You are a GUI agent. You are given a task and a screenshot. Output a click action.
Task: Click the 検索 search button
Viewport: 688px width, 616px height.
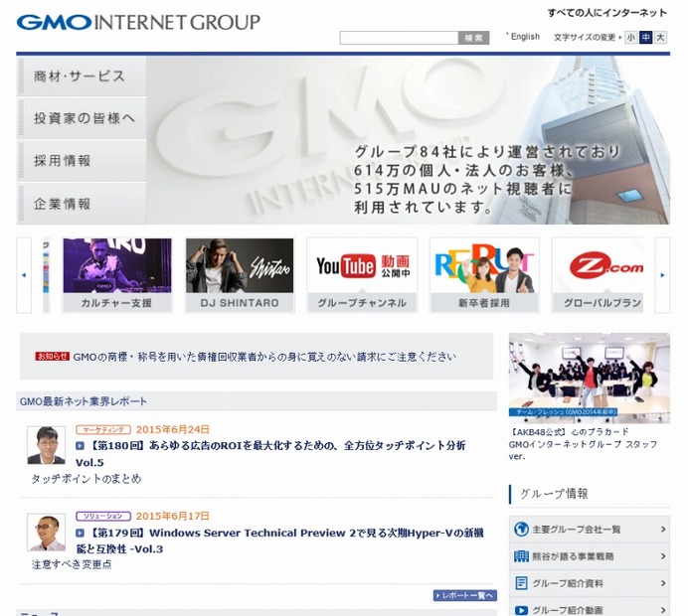point(474,38)
